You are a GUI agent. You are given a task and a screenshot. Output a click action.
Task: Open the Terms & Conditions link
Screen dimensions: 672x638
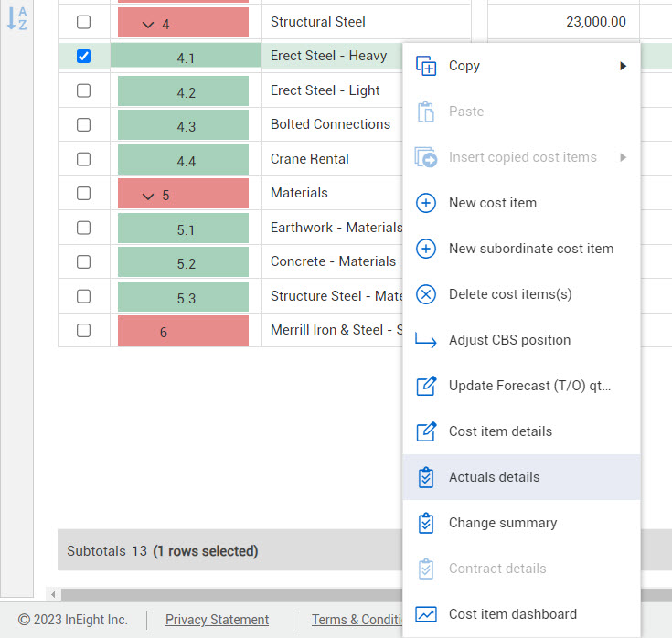pos(357,620)
